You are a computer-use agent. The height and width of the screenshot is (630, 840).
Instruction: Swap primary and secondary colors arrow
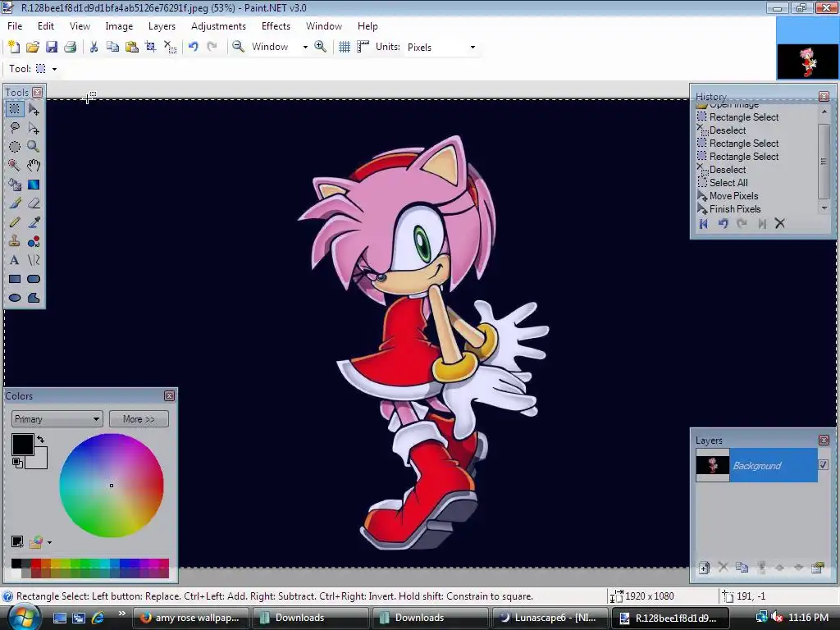[41, 440]
